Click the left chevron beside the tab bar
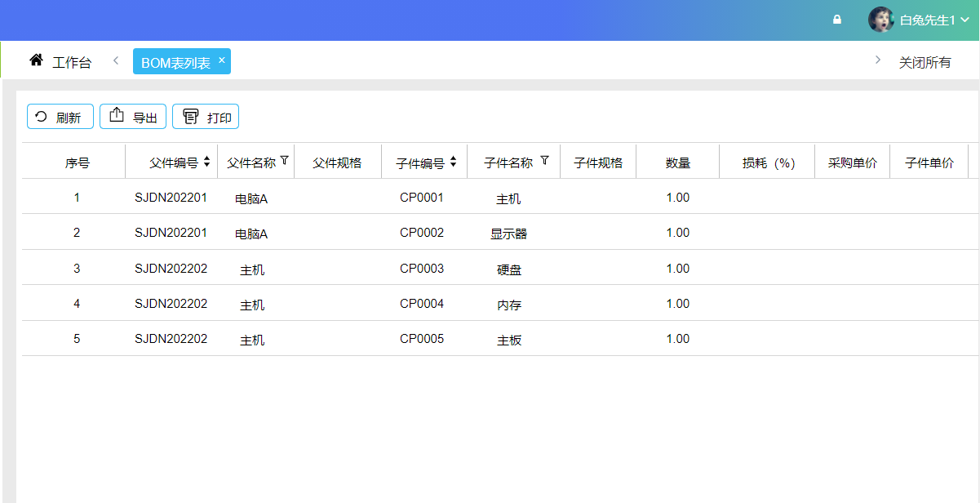Screen dimensions: 980x503 tap(115, 60)
